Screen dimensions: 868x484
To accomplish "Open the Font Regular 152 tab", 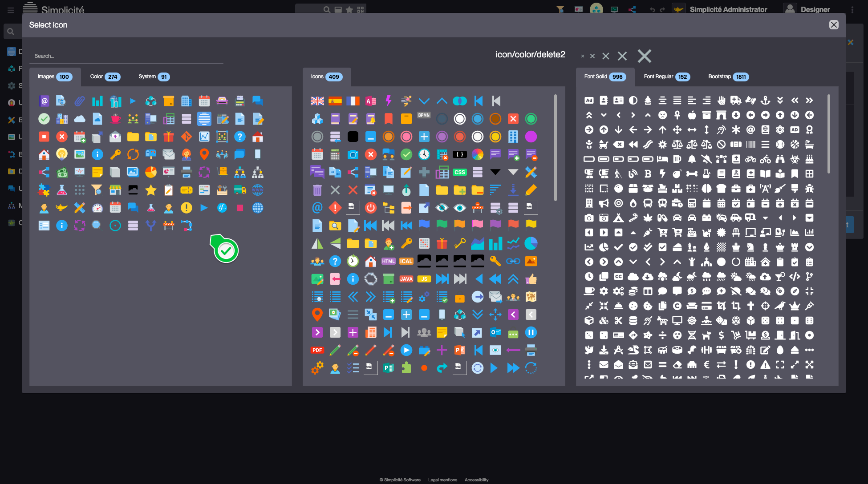I will click(x=666, y=77).
